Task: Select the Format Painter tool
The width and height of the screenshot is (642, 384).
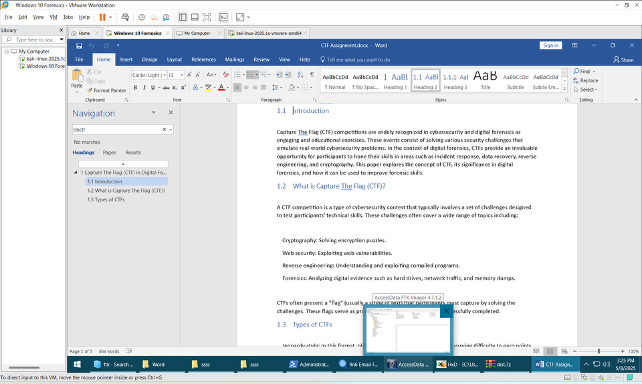Action: click(x=106, y=90)
